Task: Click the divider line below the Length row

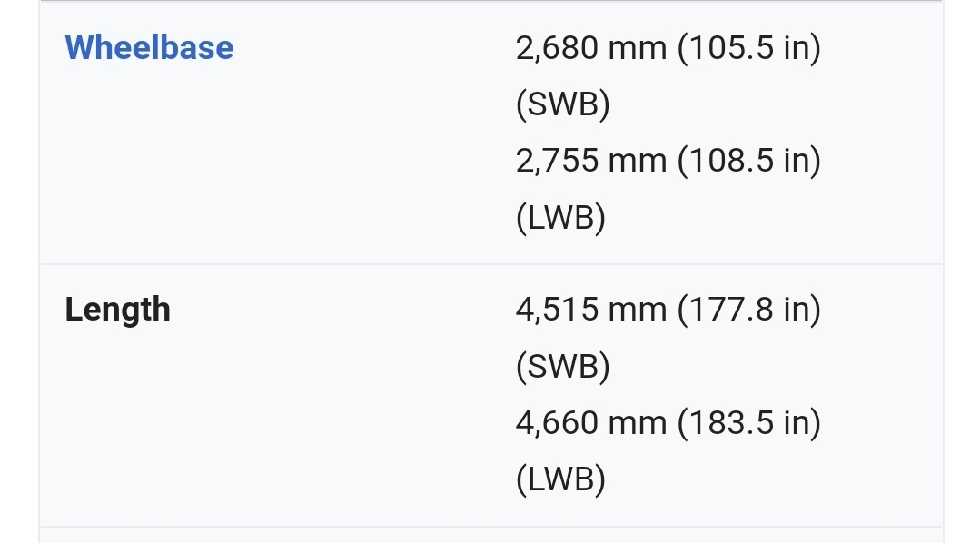Action: pyautogui.click(x=491, y=526)
